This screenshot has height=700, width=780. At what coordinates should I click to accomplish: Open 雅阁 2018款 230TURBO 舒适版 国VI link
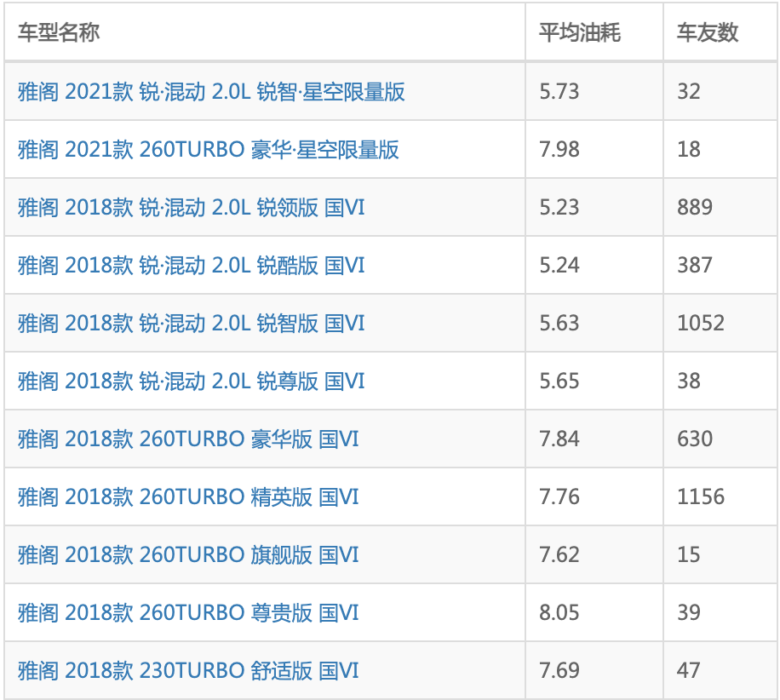click(188, 671)
